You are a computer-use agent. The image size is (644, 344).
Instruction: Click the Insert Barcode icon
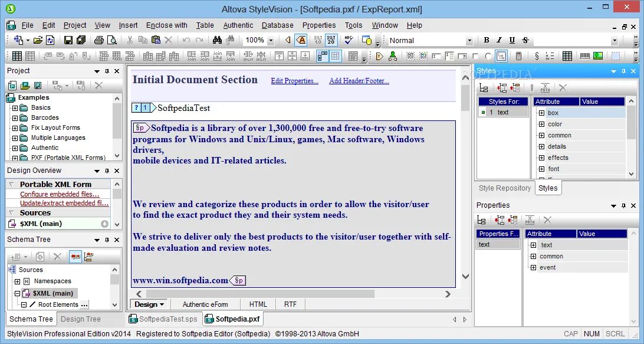tap(585, 56)
